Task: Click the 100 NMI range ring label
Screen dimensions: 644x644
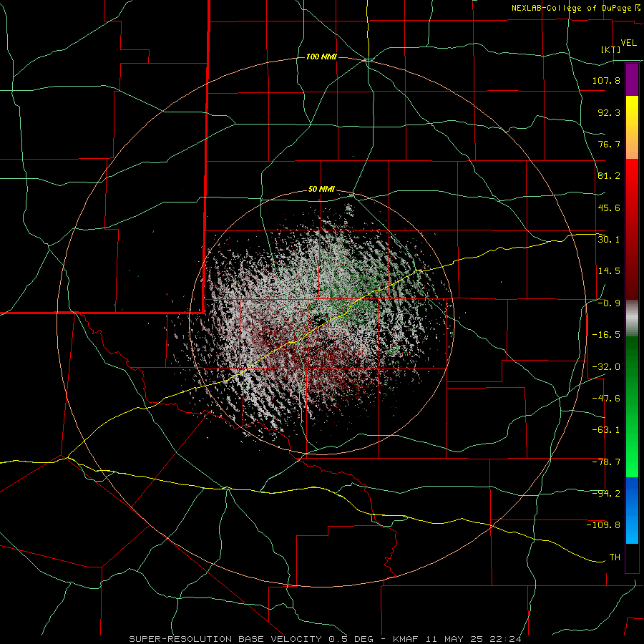Action: 321,57
